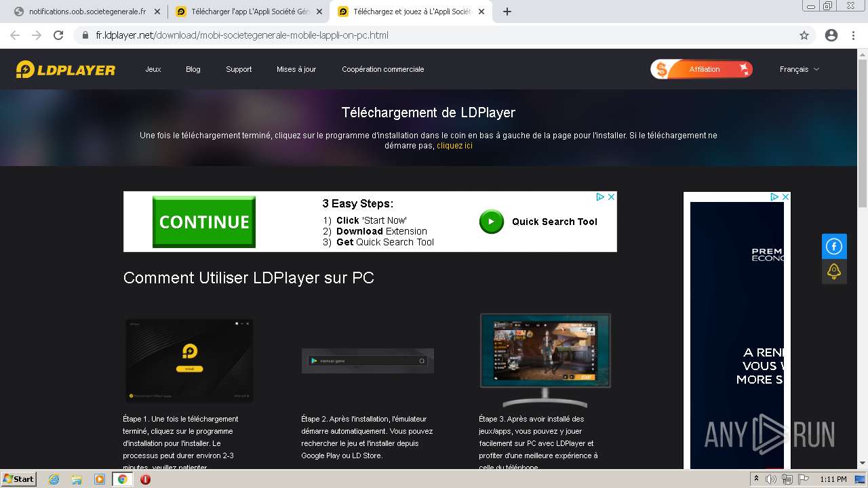Click the notification bell icon on sidebar
The image size is (868, 488).
834,271
